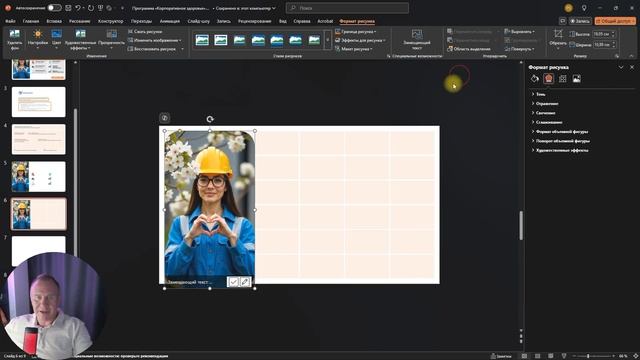Select the Picture Format (Формат рисунка) tab
The image size is (640, 360).
[x=357, y=21]
